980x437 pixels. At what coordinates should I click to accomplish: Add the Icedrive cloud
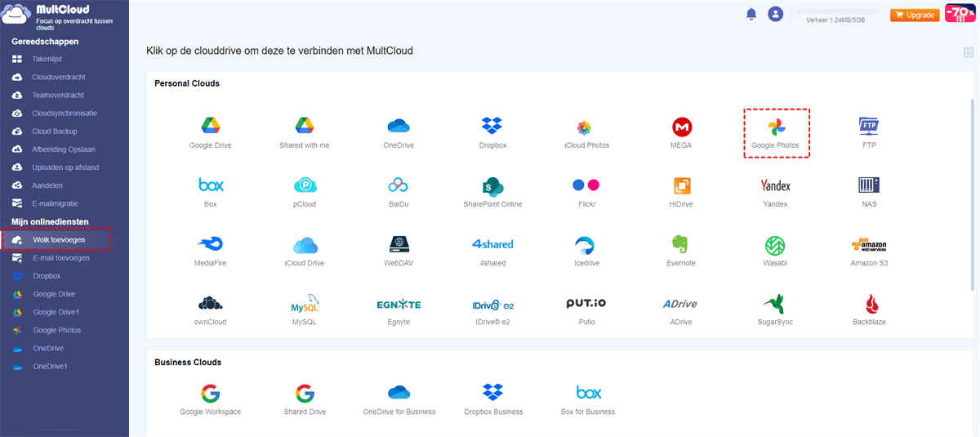586,251
